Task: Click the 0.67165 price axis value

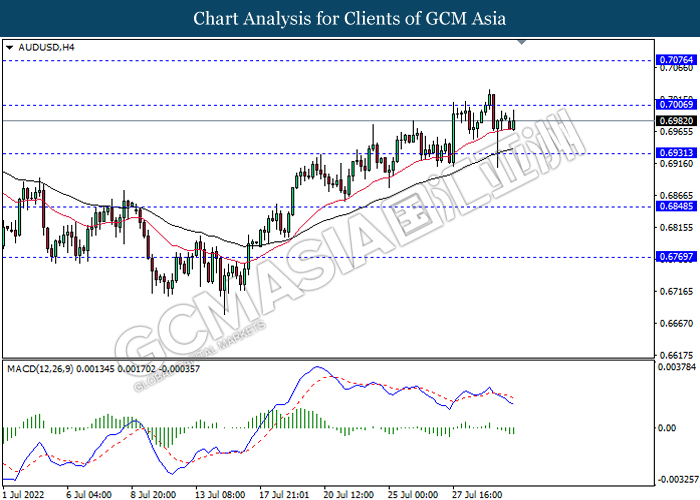Action: [677, 292]
